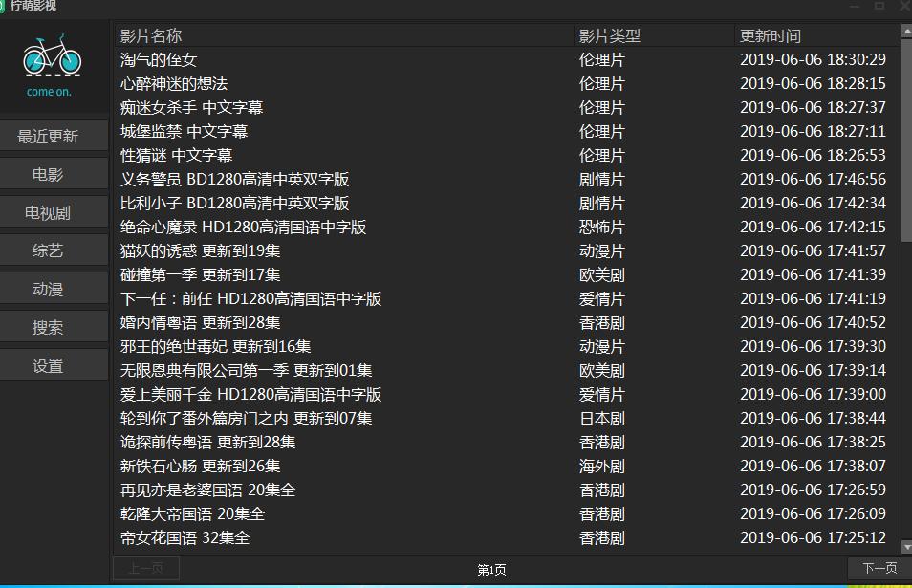Click the scrollbar up arrow
Image resolution: width=912 pixels, height=588 pixels.
coord(906,31)
